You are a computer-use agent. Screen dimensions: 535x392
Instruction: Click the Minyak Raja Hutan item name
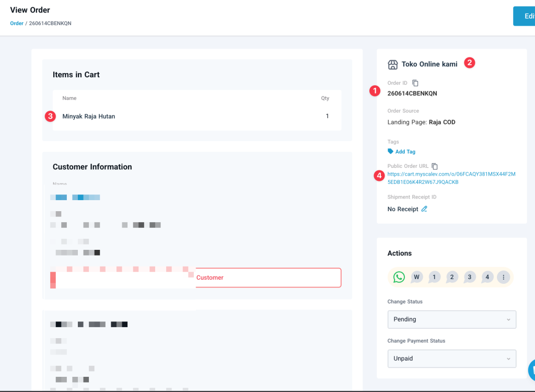point(89,117)
